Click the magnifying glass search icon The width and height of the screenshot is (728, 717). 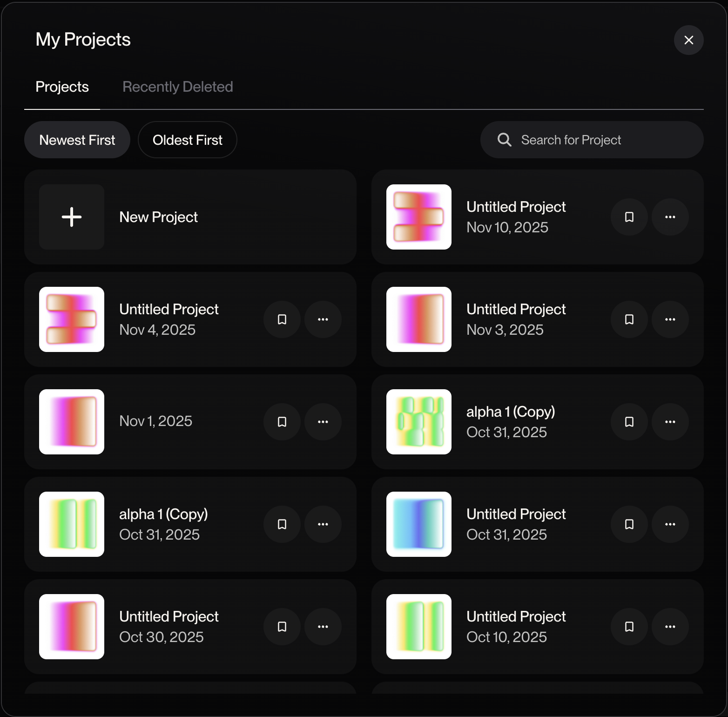pyautogui.click(x=504, y=140)
